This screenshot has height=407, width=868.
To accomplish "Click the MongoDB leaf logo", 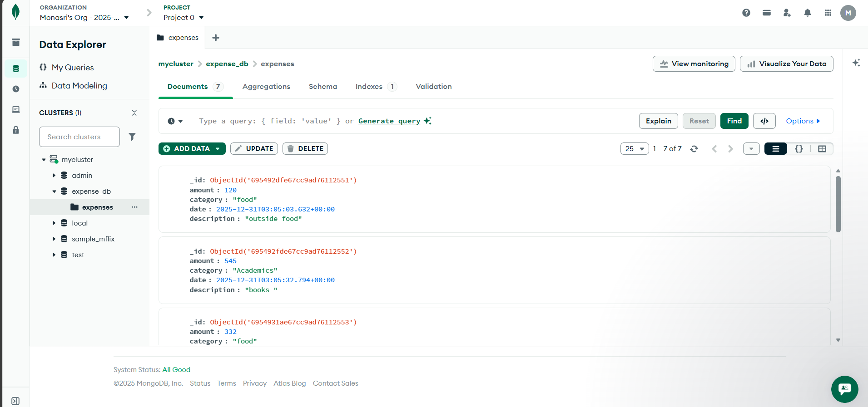I will point(15,12).
